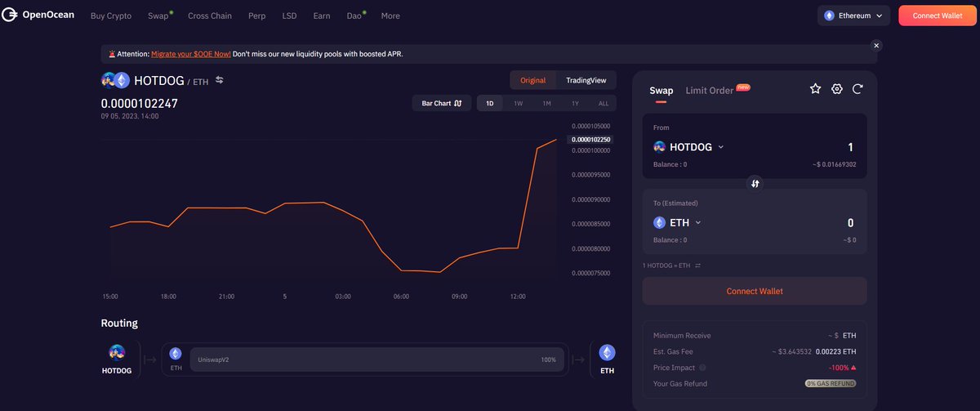This screenshot has height=411, width=980.
Task: Select the TradingView chart view
Action: click(586, 80)
